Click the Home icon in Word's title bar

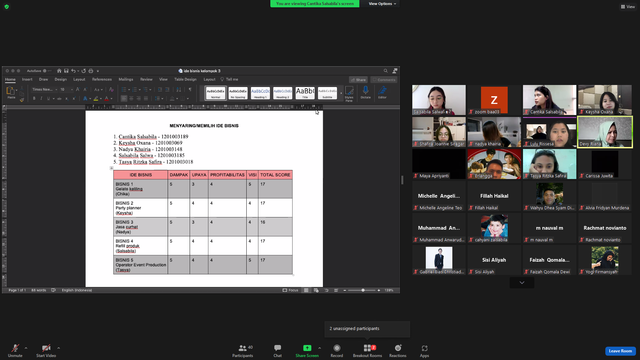59,71
